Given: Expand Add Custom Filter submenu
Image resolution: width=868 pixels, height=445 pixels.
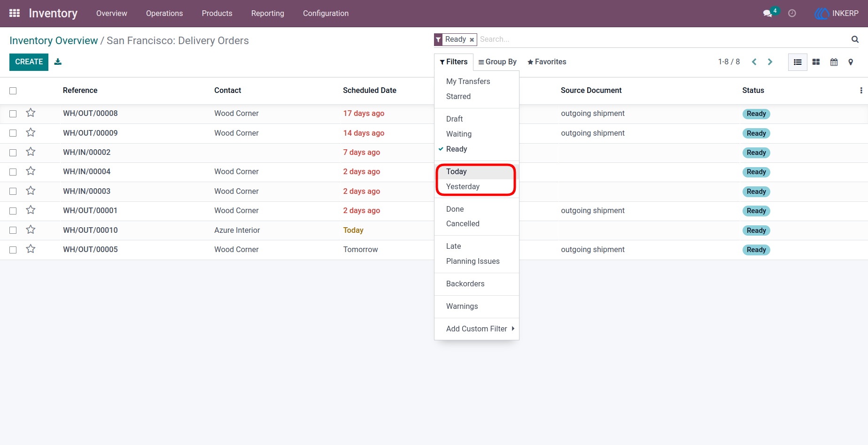Looking at the screenshot, I should tap(477, 329).
